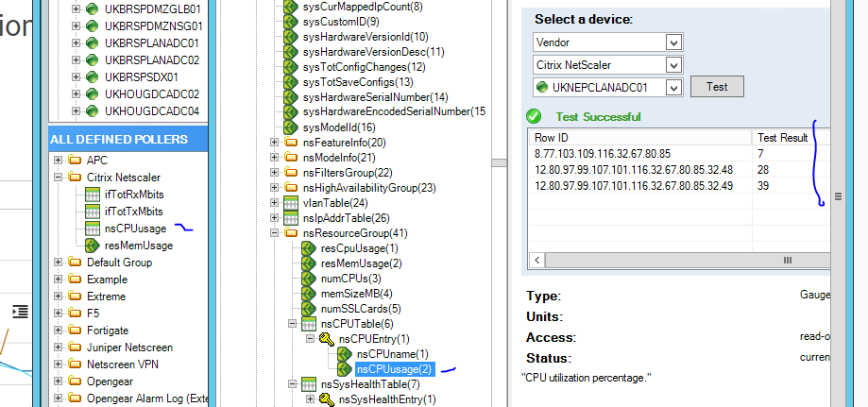Select device UKHOUGDCADC04 in the list
The width and height of the screenshot is (868, 407).
pyautogui.click(x=152, y=111)
